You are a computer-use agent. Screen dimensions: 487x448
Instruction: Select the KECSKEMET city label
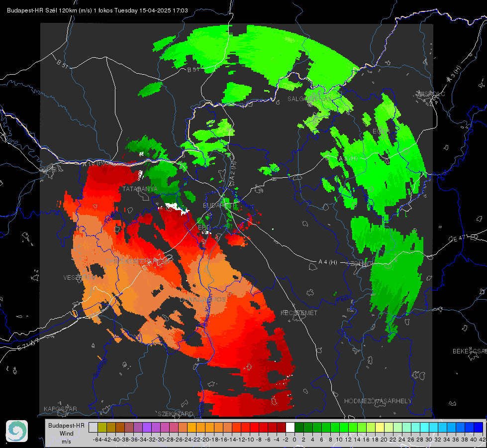pos(299,313)
